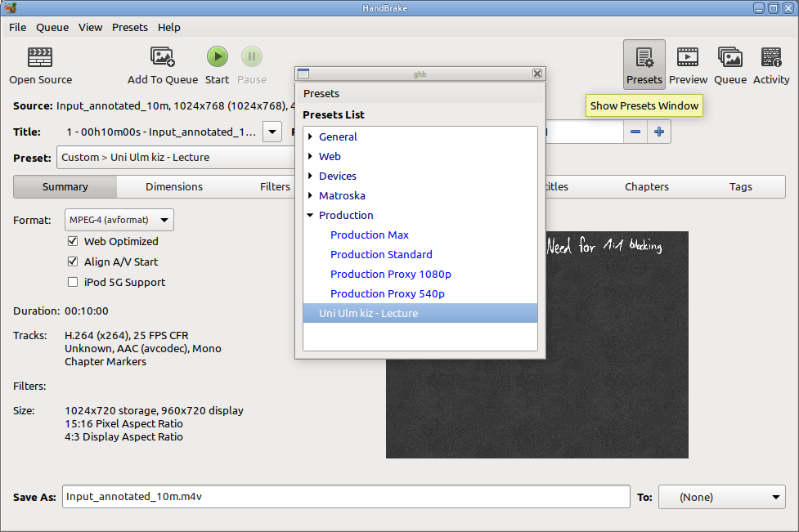
Task: Enable iPod 5G Support checkbox
Action: point(73,283)
